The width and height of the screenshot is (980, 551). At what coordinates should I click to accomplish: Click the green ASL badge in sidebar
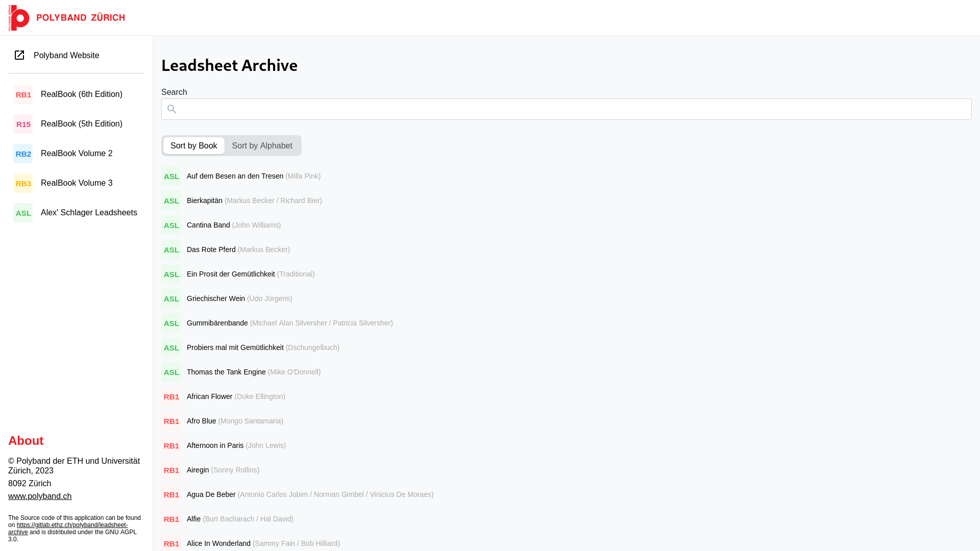point(23,213)
